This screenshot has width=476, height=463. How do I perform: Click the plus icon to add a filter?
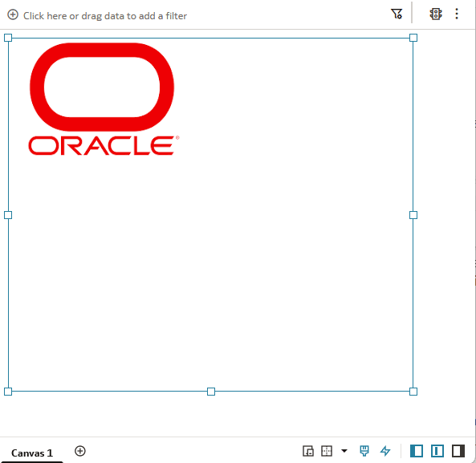[13, 14]
